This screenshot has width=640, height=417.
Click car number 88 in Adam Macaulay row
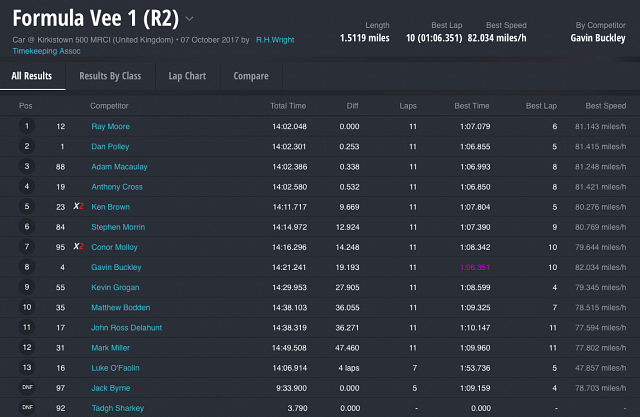pyautogui.click(x=60, y=166)
